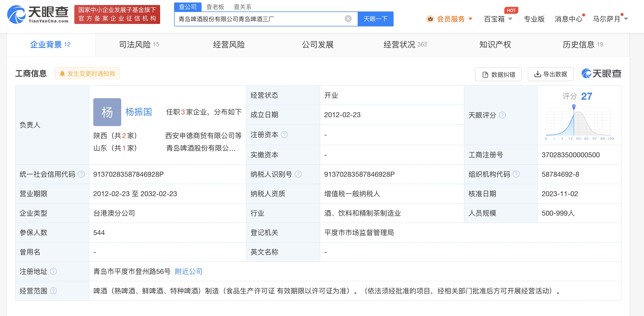The image size is (644, 316).
Task: Click the crown icon beside 会员服务
Action: (430, 19)
